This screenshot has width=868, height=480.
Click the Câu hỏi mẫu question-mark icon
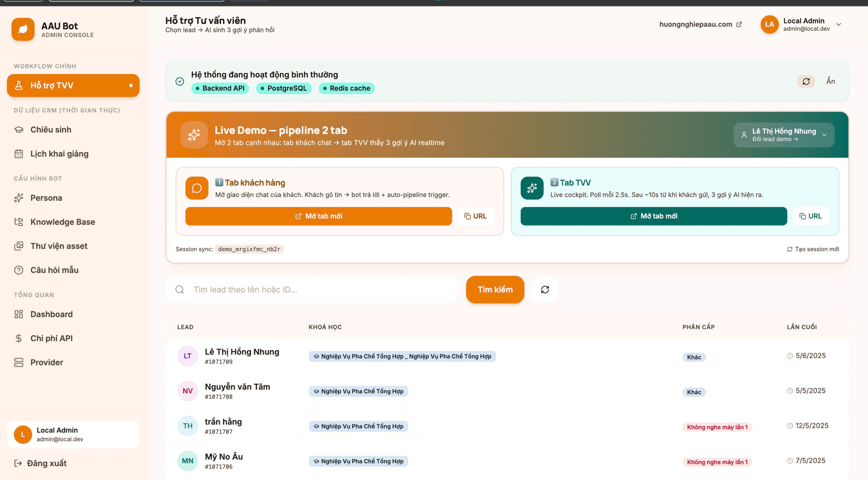click(19, 270)
